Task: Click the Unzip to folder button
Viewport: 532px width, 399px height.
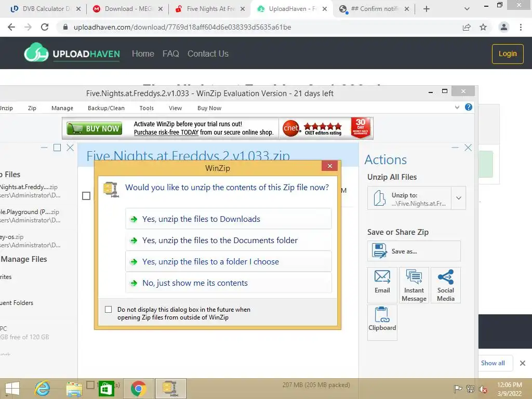Action: point(409,198)
